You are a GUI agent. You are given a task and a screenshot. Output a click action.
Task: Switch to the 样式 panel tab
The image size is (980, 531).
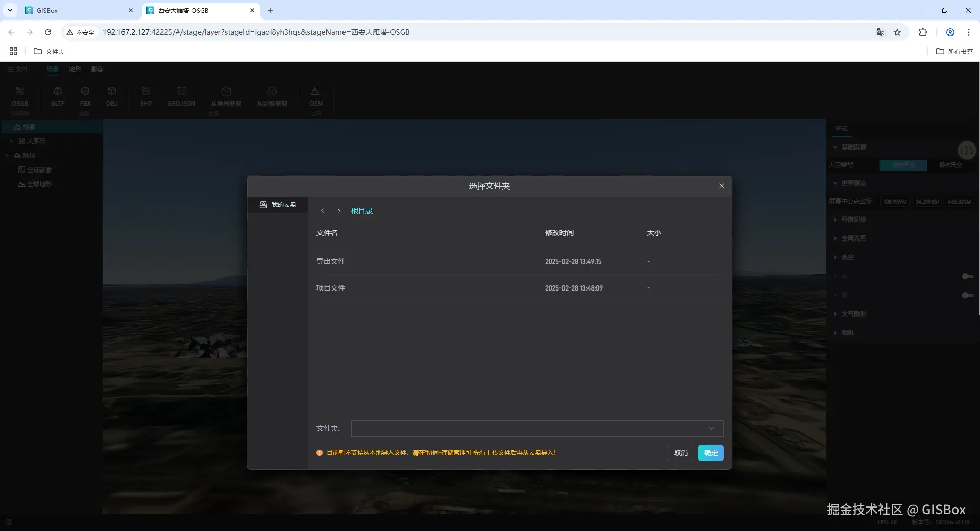(842, 129)
